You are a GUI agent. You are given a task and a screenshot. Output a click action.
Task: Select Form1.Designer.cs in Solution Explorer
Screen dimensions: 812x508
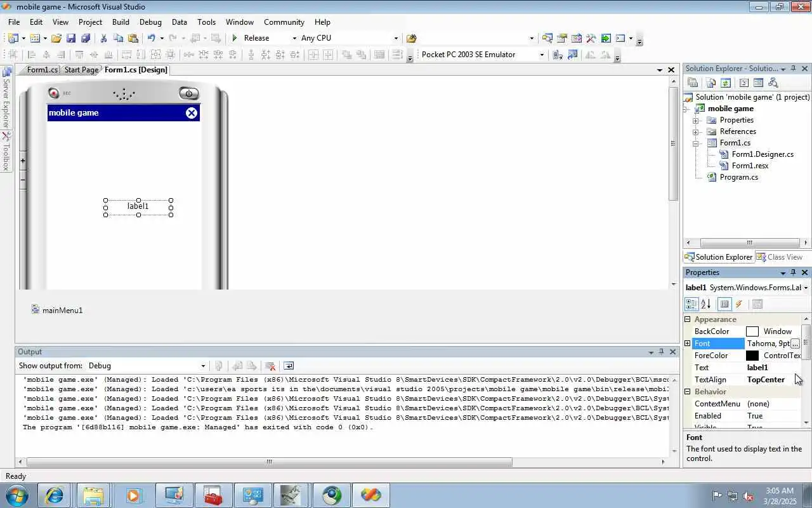(x=763, y=154)
